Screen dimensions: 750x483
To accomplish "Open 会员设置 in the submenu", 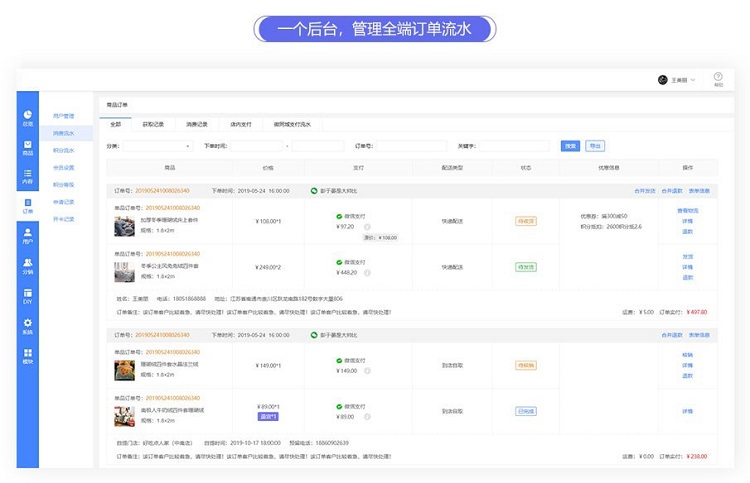I will click(x=64, y=168).
